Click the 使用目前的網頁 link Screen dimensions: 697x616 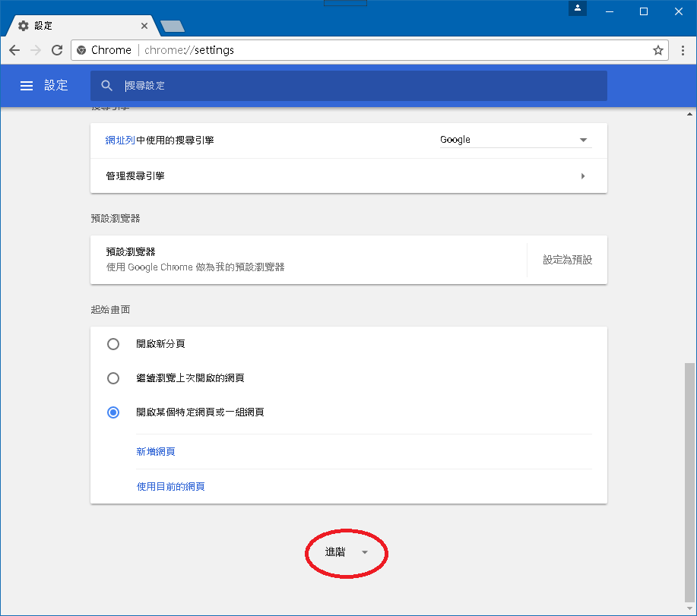170,486
